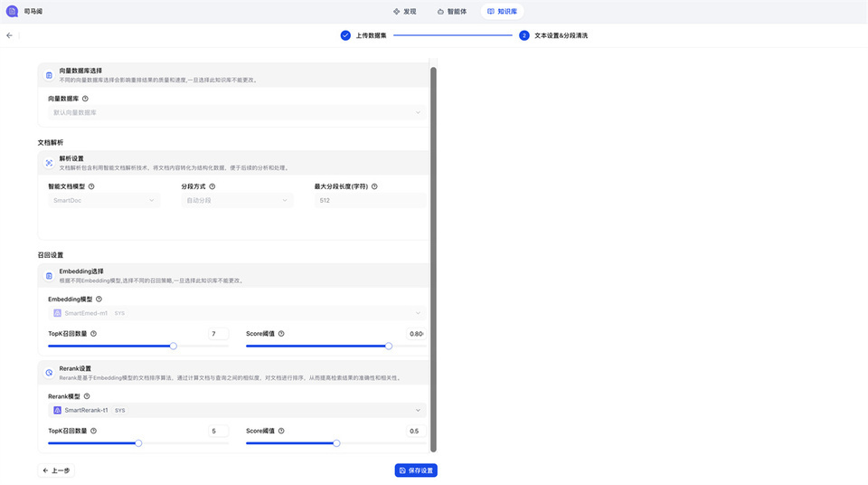Viewport: 868px width, 485px height.
Task: Open the 默认向量数据库 dropdown
Action: point(237,113)
